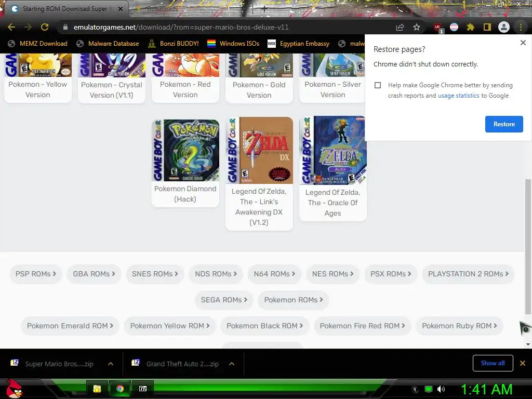Close the downloads bar

point(523,363)
